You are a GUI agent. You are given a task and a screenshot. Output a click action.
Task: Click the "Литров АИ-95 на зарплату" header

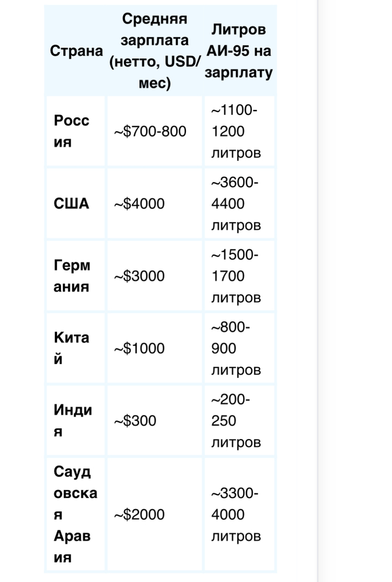point(239,51)
